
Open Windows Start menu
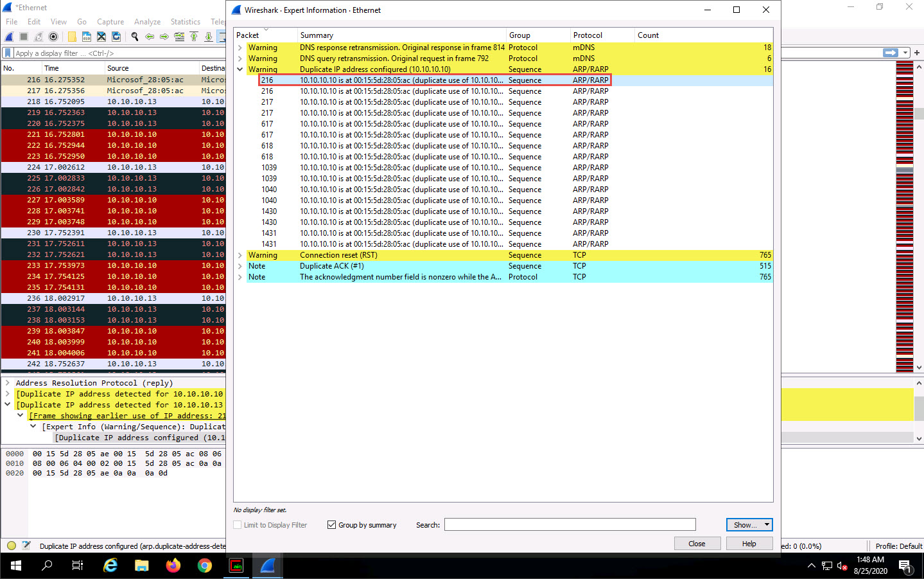tap(16, 566)
